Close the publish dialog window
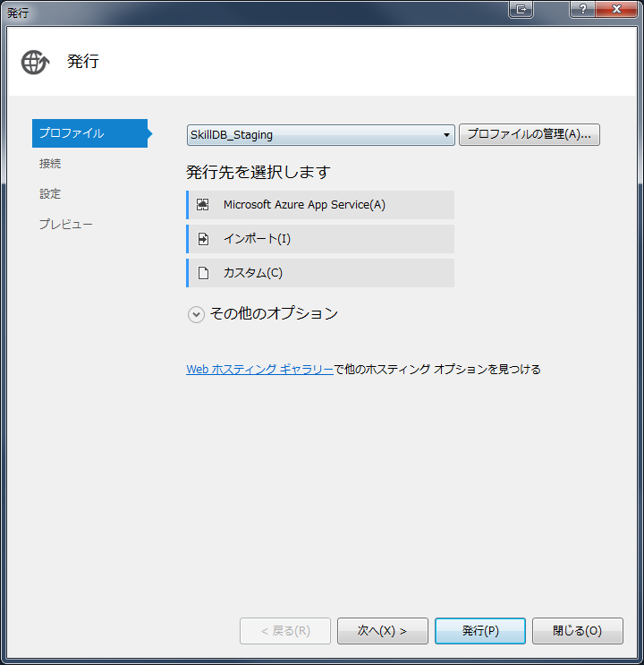 click(616, 9)
